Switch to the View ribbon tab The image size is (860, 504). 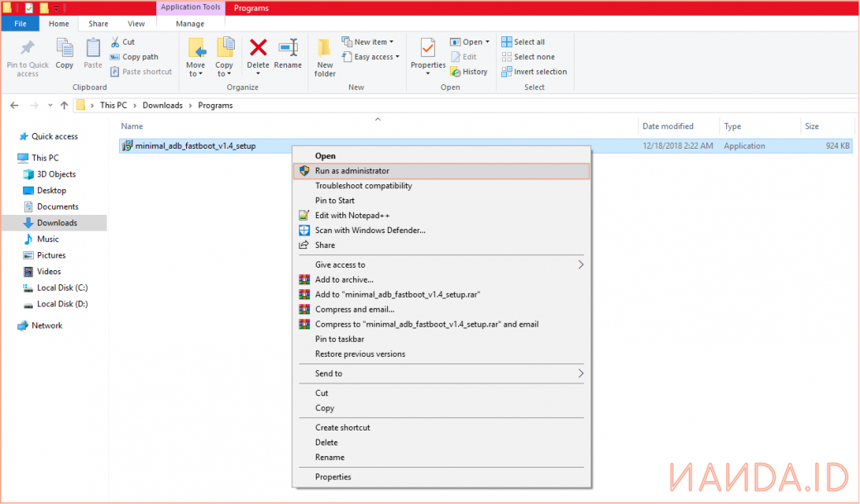136,24
